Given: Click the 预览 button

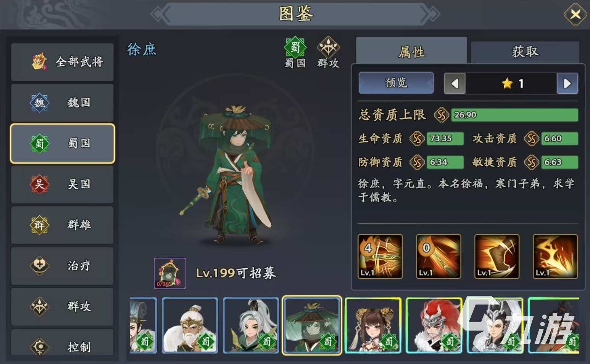Looking at the screenshot, I should click(x=396, y=83).
